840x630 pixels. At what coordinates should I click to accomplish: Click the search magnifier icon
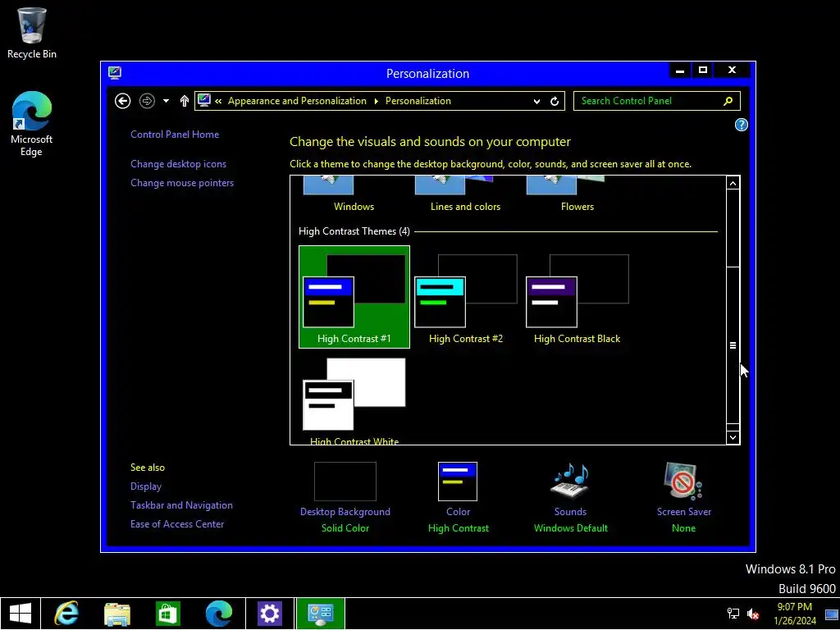tap(728, 101)
